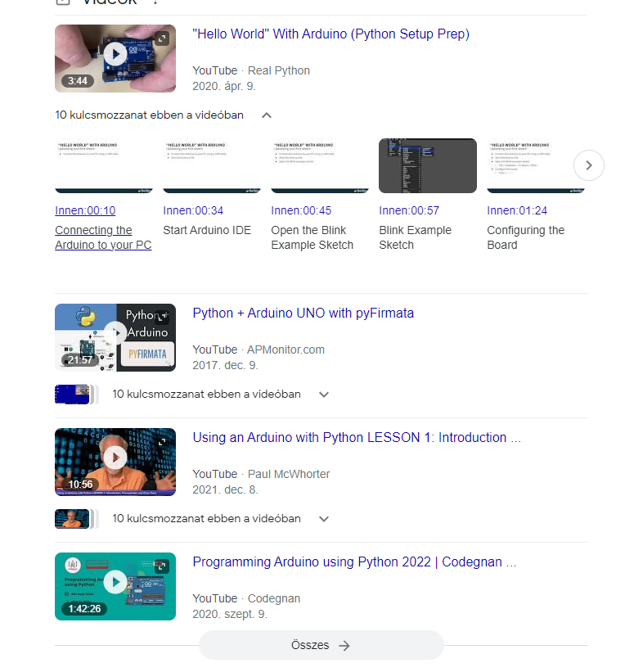Click 10:56 duration badge on McWhorter thumbnail

coord(80,485)
